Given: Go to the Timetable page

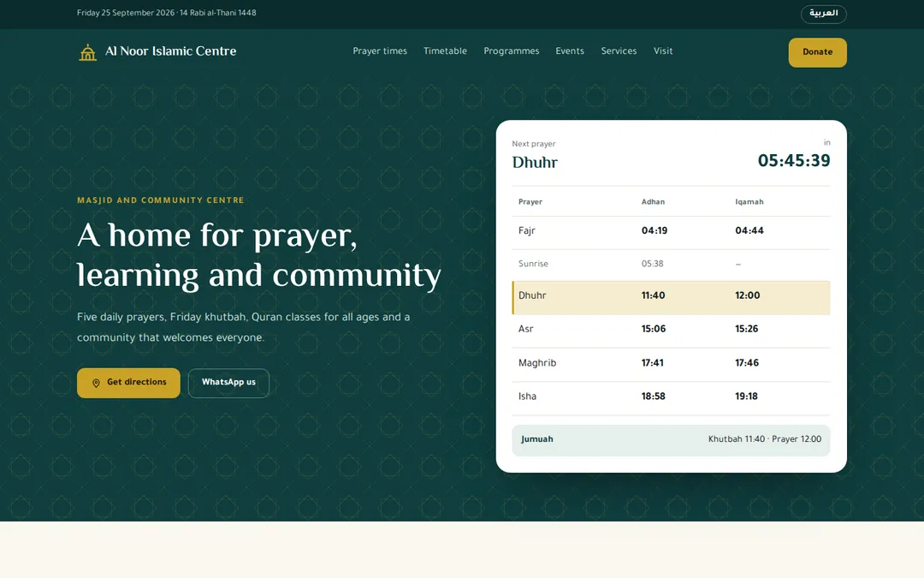Looking at the screenshot, I should tap(445, 51).
